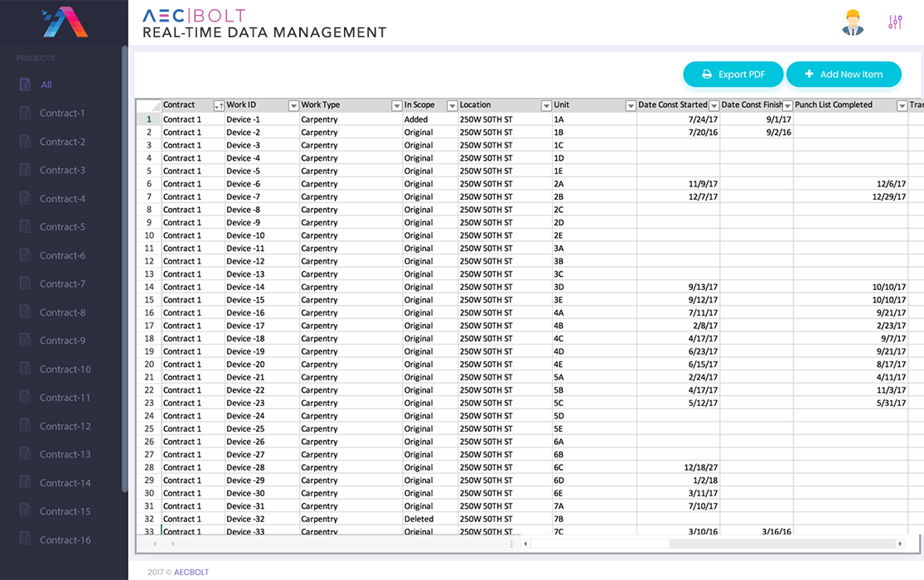This screenshot has height=580, width=924.
Task: Select spreadsheet row number 25
Action: click(x=149, y=429)
